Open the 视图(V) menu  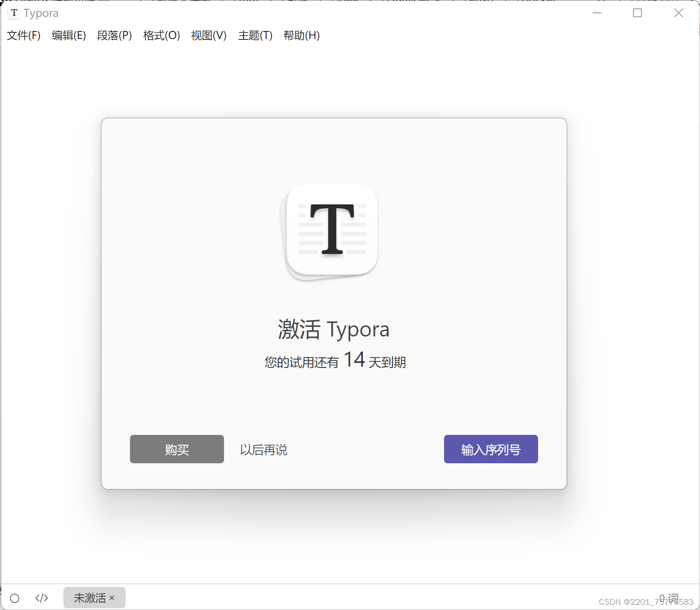tap(209, 35)
